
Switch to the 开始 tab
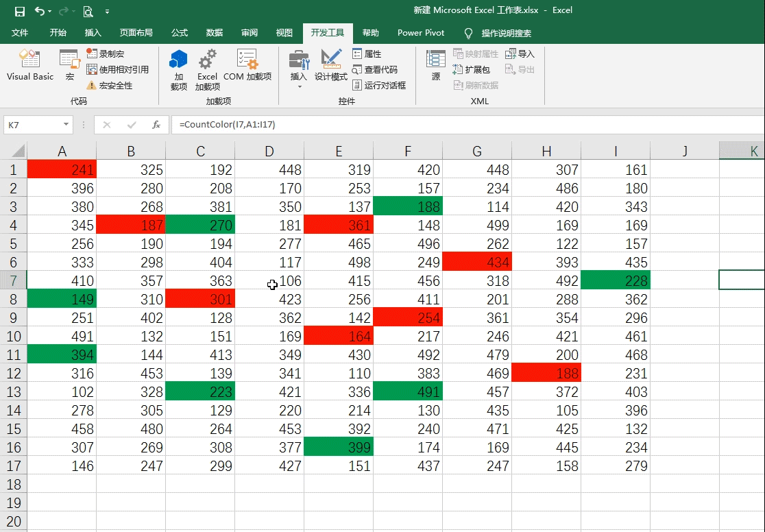(58, 33)
